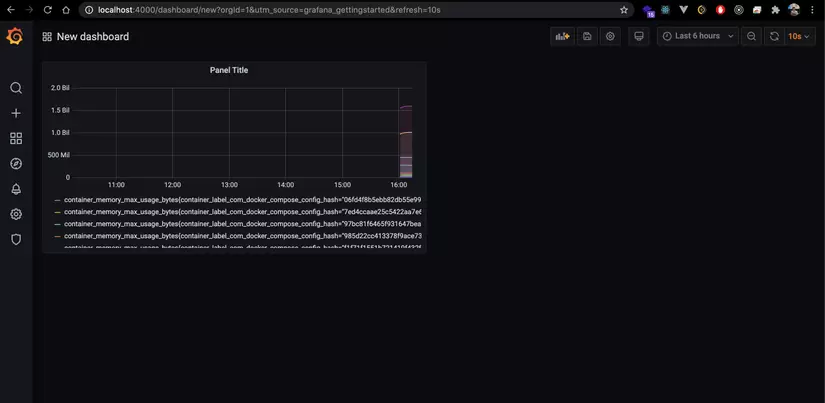
Task: Click the browser back arrow
Action: click(11, 9)
